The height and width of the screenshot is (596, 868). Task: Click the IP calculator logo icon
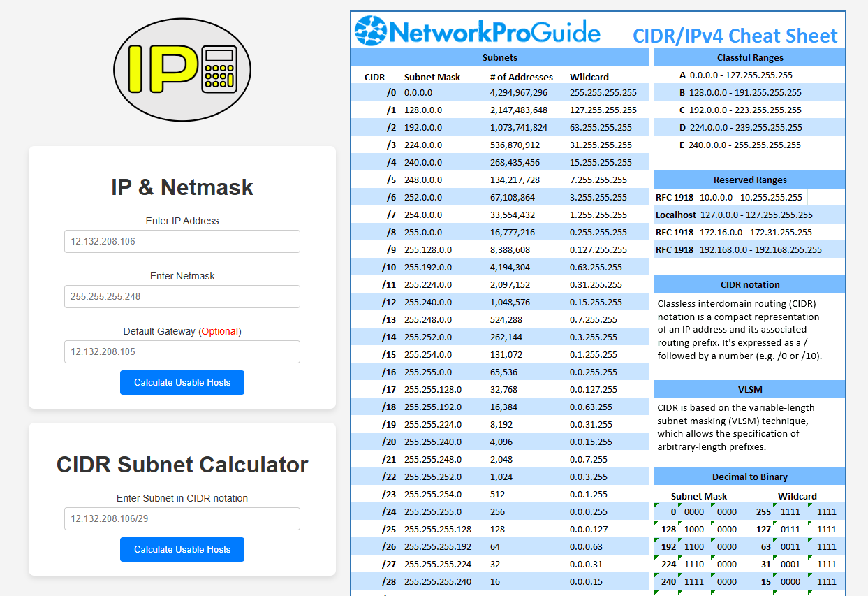click(182, 70)
